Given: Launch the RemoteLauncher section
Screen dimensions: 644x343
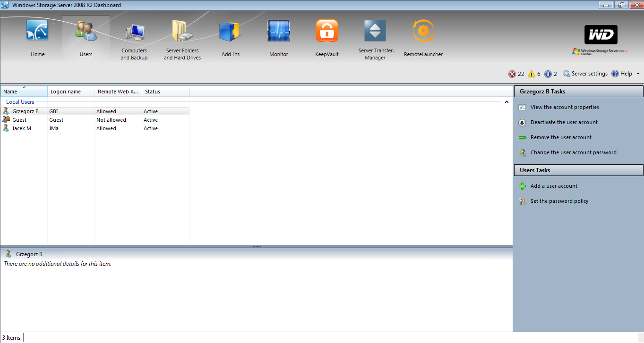Looking at the screenshot, I should (423, 39).
